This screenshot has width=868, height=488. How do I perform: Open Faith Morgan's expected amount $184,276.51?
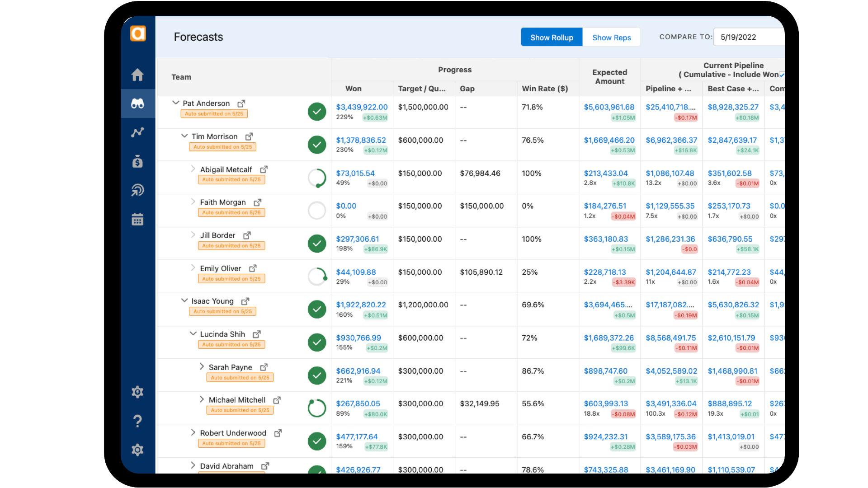(x=605, y=206)
